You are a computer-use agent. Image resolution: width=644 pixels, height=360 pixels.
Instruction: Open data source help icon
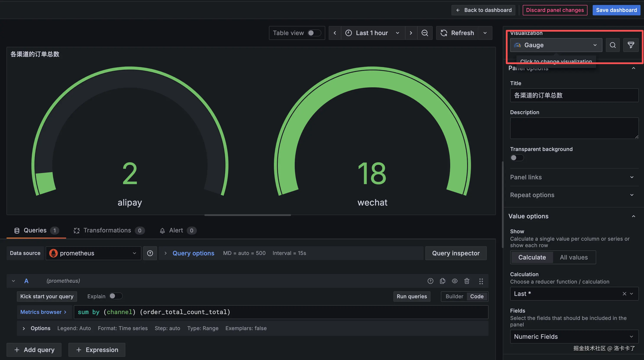(150, 253)
